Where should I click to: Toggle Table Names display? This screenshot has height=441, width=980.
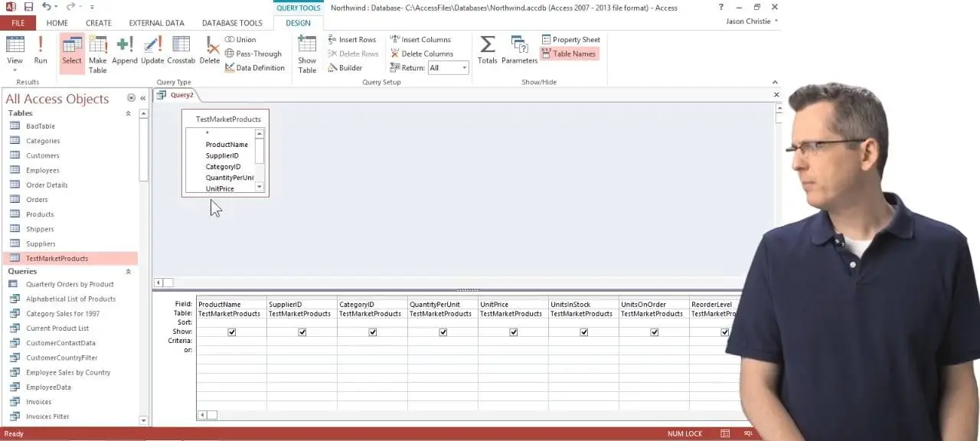point(569,54)
